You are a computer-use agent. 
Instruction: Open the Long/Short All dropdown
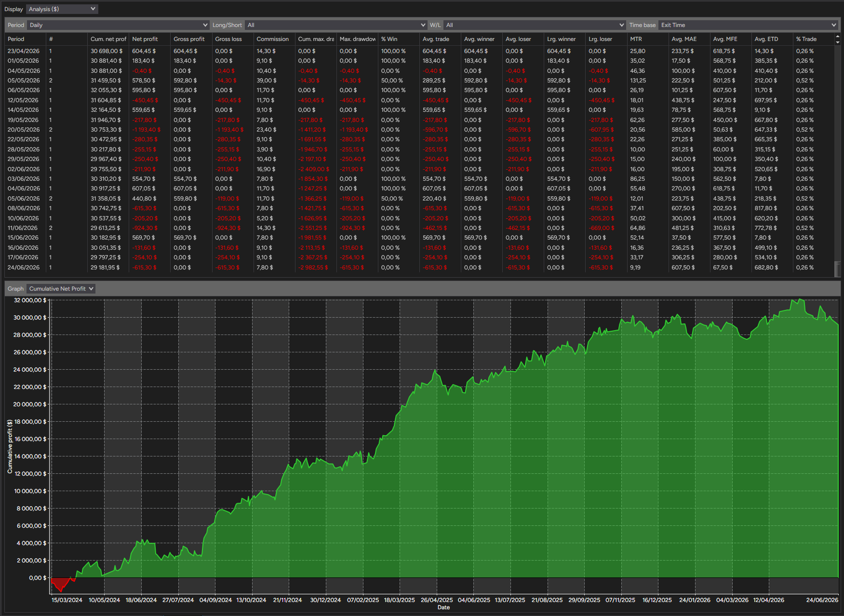336,25
